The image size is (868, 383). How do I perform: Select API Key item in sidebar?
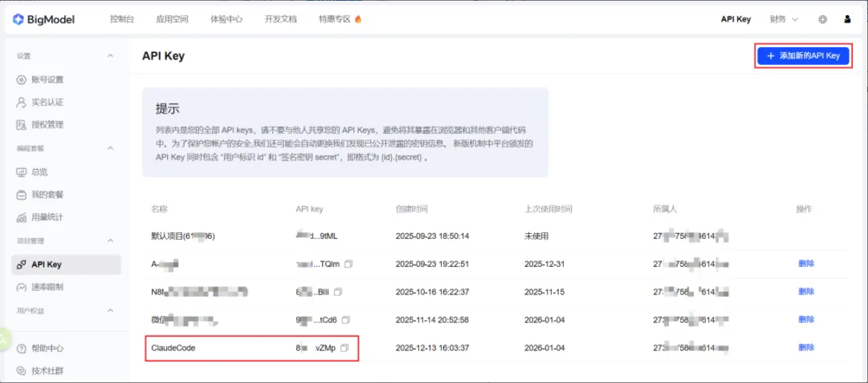coord(66,265)
